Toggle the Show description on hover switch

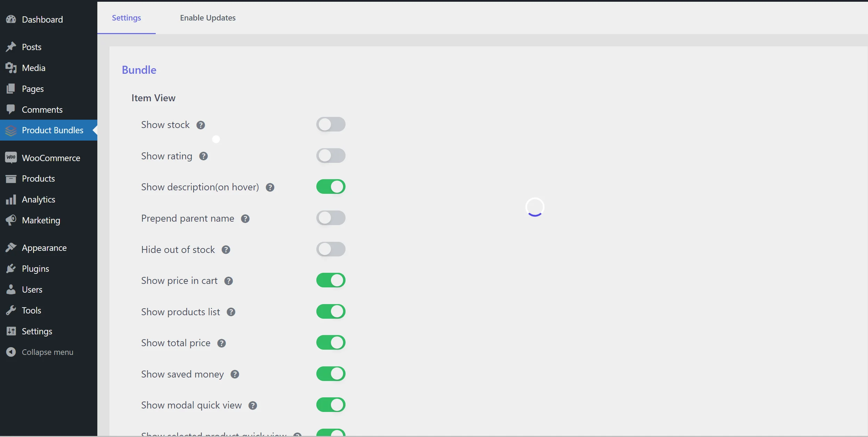(331, 186)
